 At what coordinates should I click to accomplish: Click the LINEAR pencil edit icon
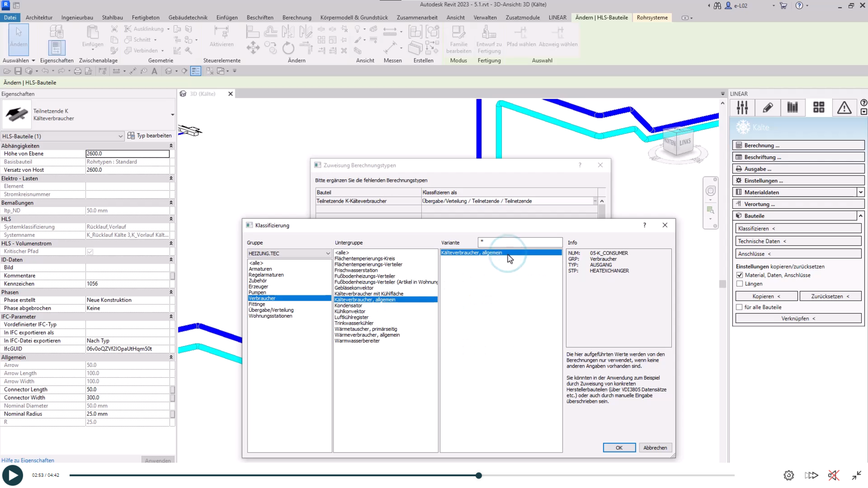click(768, 107)
